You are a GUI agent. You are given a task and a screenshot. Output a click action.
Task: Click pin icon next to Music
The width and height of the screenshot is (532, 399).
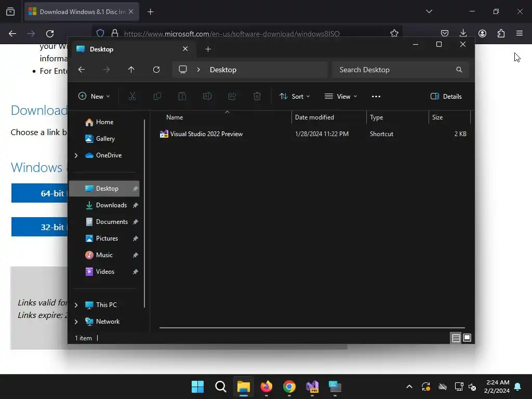click(x=136, y=255)
